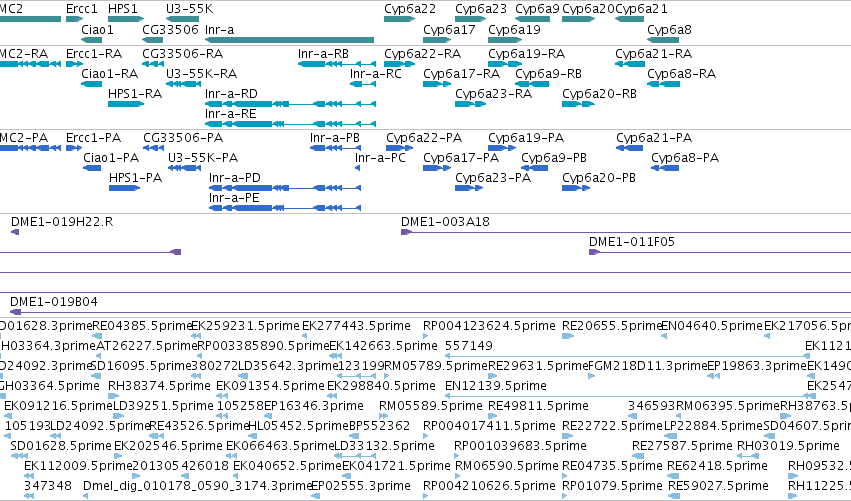Screen dimensions: 851x501
Task: Open the Cyp6a20-RB transcript label
Action: click(x=599, y=94)
